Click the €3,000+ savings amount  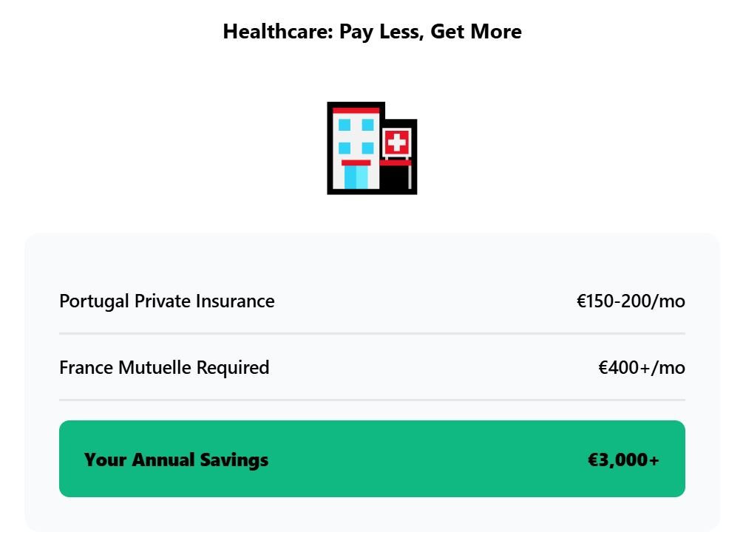(623, 460)
